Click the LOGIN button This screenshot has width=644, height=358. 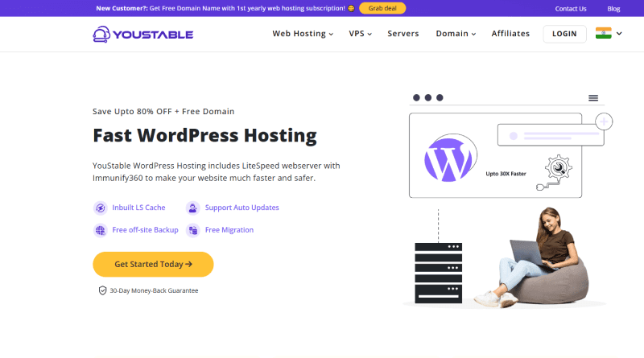pos(564,34)
